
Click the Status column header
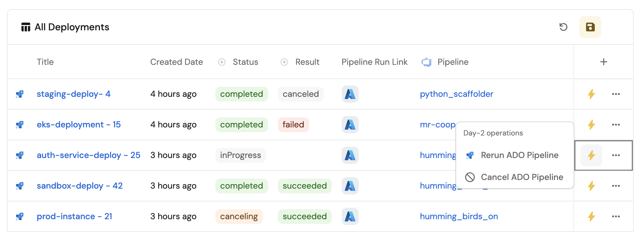pyautogui.click(x=245, y=62)
